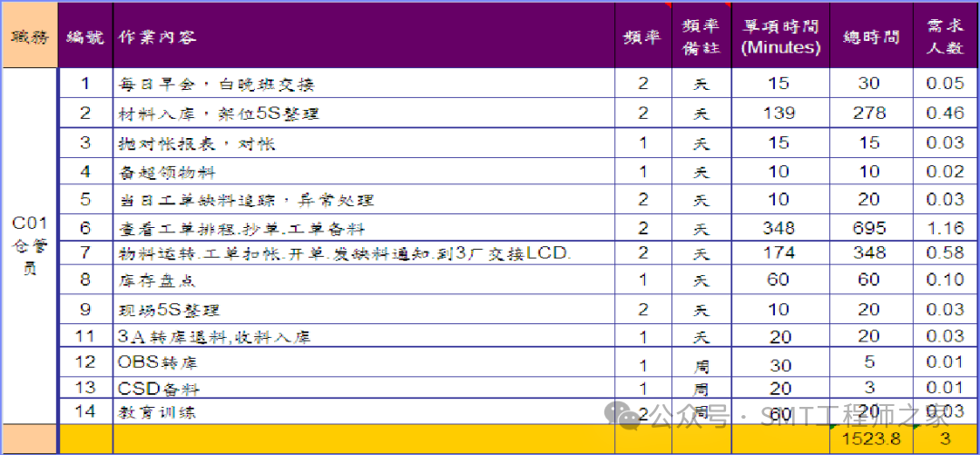Click the total time cell showing 1523.8
Viewport: 980px width, 455px height.
(870, 440)
